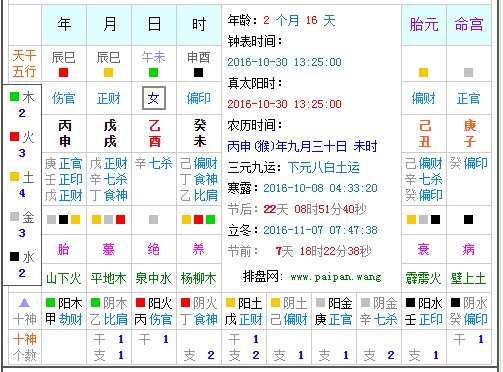Click the red element square under the 年 column's 辰巳
The width and height of the screenshot is (503, 372).
[63, 72]
